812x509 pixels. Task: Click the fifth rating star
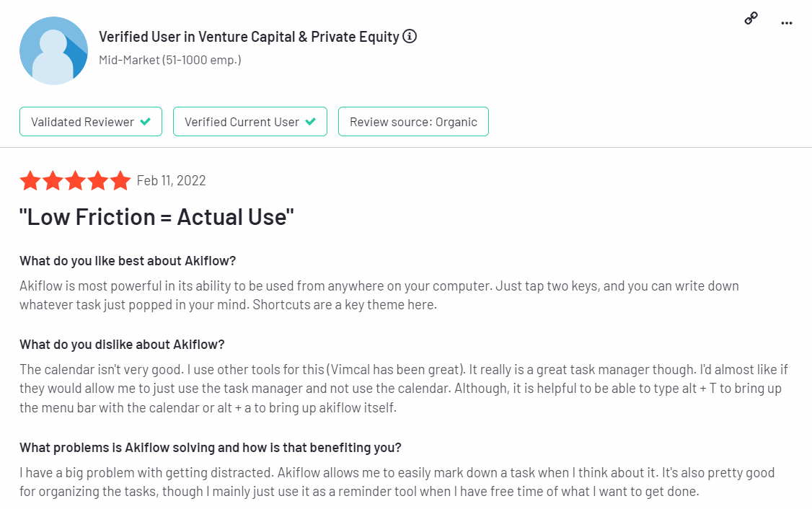(120, 181)
